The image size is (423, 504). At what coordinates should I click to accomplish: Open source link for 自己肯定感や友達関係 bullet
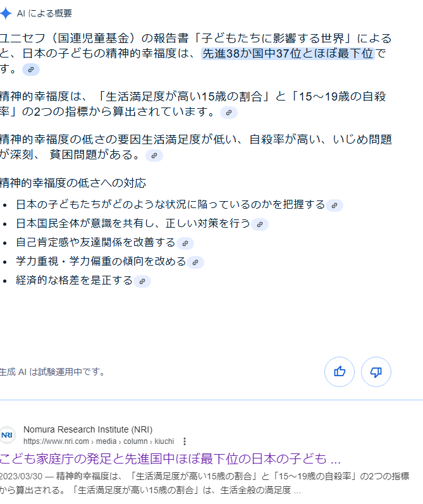pos(185,243)
